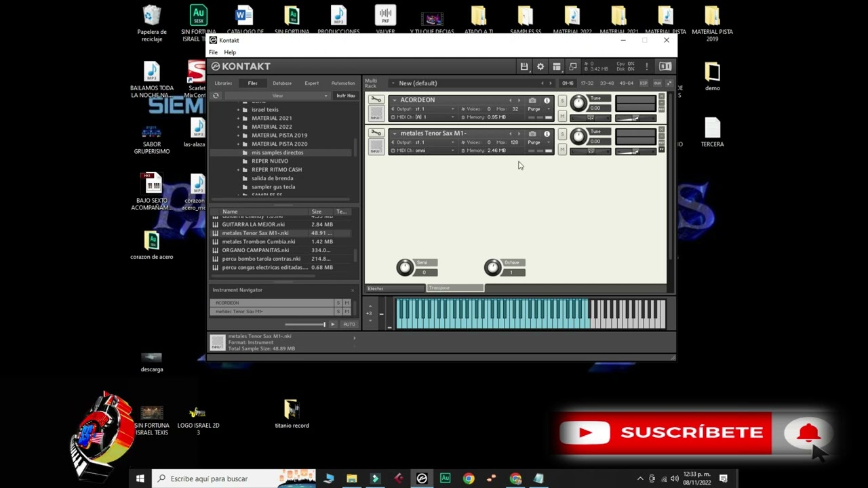Open the ACORDEON MIDI Ch dropdown
Image resolution: width=868 pixels, height=488 pixels.
(x=424, y=117)
